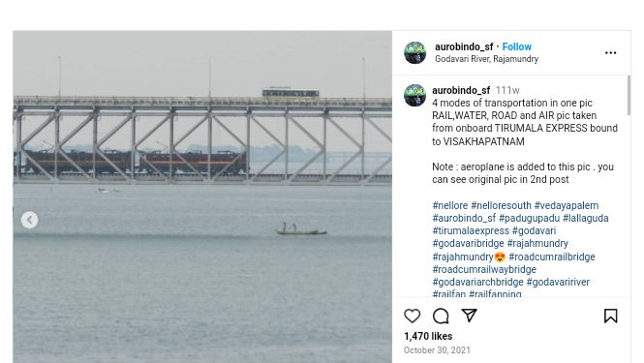Screen dimensions: 644x363
Task: Open the Godavari River, Rajamundry location link
Action: [487, 59]
